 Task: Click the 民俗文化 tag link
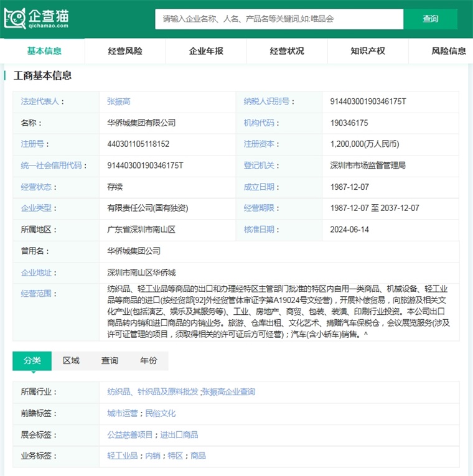161,413
